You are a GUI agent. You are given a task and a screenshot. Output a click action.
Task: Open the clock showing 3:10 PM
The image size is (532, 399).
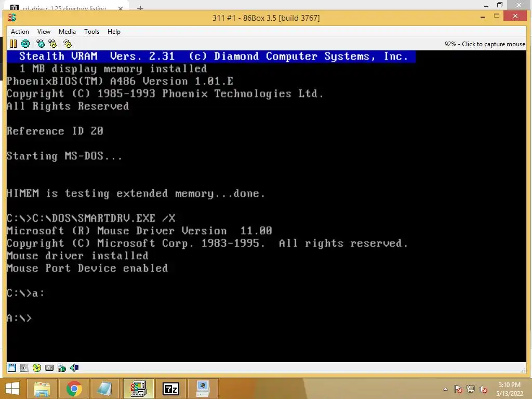pos(509,389)
